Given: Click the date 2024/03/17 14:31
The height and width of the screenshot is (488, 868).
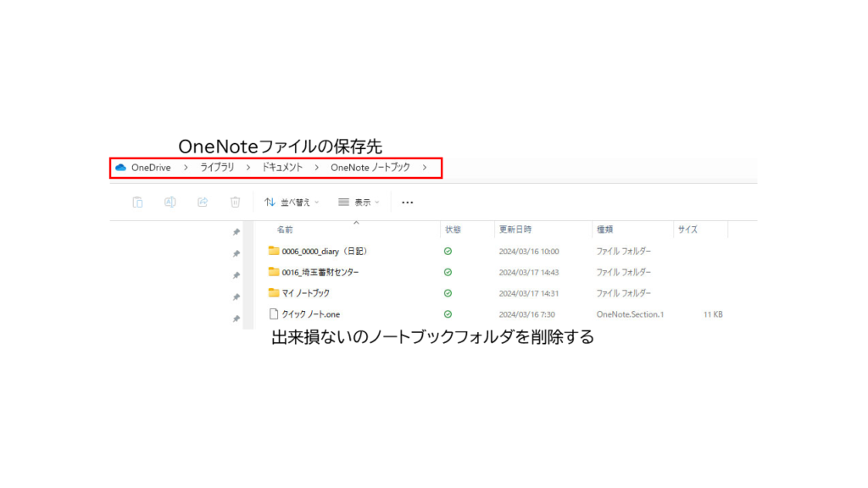Looking at the screenshot, I should (x=529, y=293).
